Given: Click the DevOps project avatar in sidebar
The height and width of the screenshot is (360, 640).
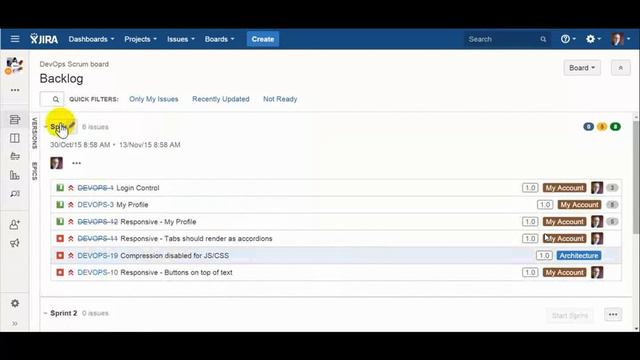Looking at the screenshot, I should tap(14, 66).
